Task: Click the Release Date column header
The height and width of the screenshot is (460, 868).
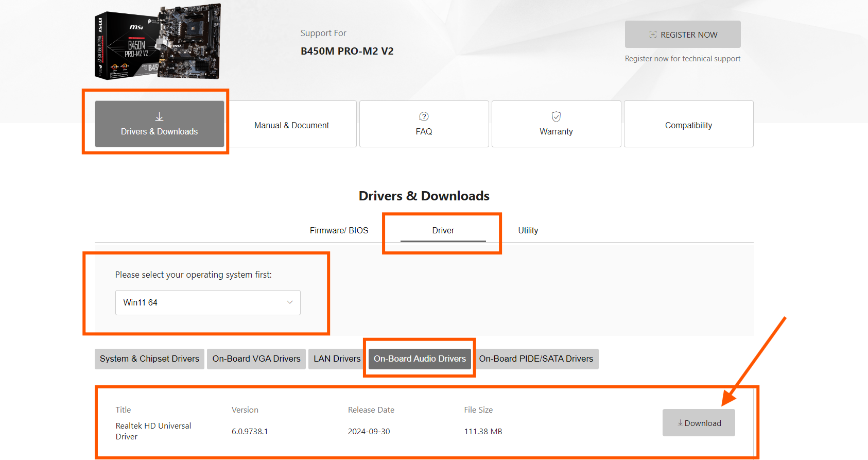Action: point(371,410)
